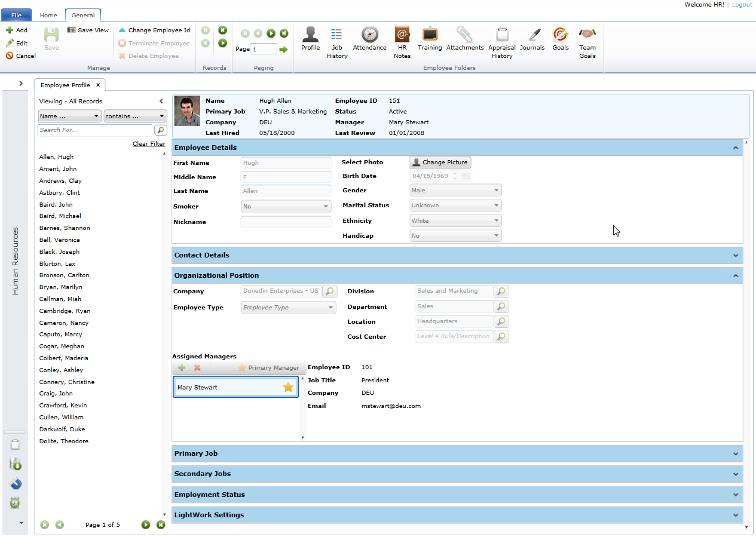
Task: Go to last page in employee list footer
Action: pos(160,524)
